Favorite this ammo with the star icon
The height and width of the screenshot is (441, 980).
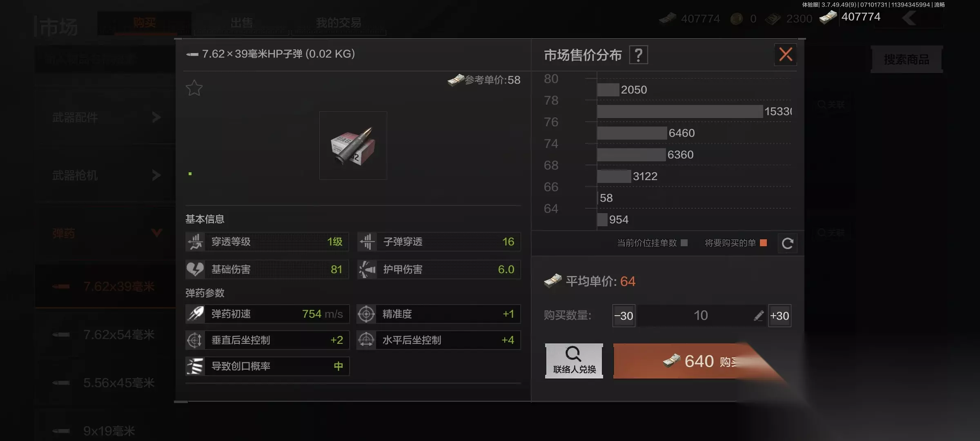tap(194, 88)
